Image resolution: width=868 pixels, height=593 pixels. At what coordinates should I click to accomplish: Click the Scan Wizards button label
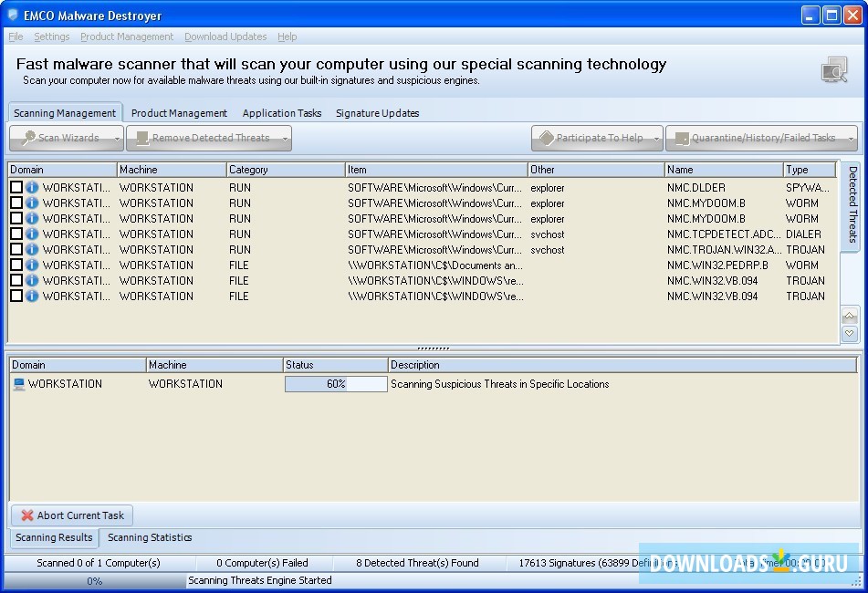[68, 138]
